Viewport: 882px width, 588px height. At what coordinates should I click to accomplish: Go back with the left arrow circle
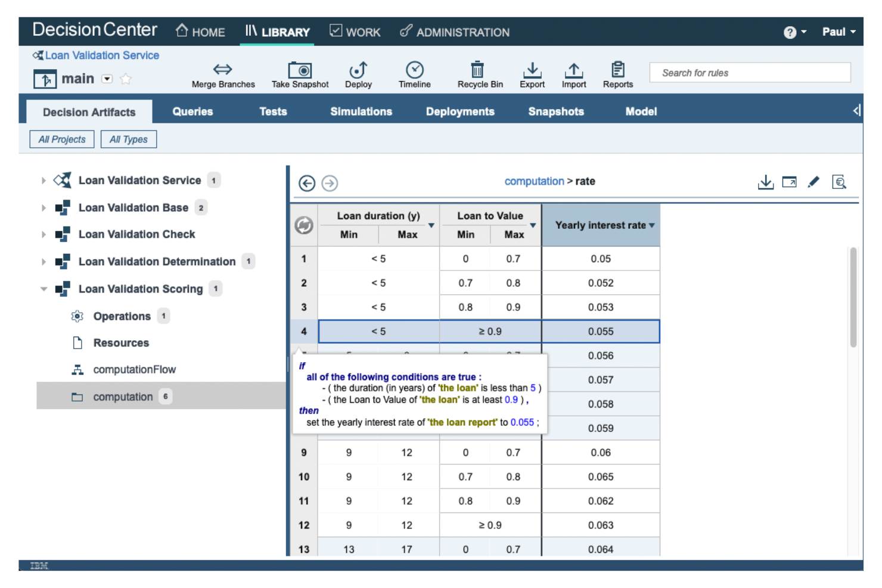pos(307,183)
